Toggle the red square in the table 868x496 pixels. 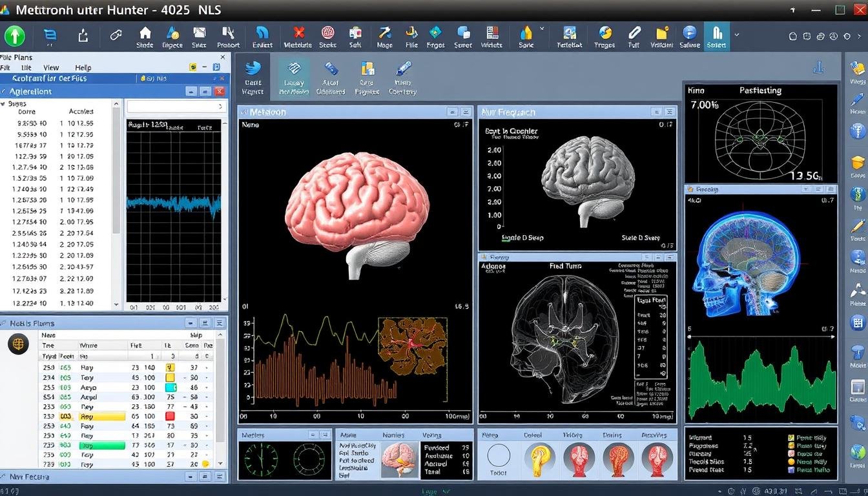[170, 417]
